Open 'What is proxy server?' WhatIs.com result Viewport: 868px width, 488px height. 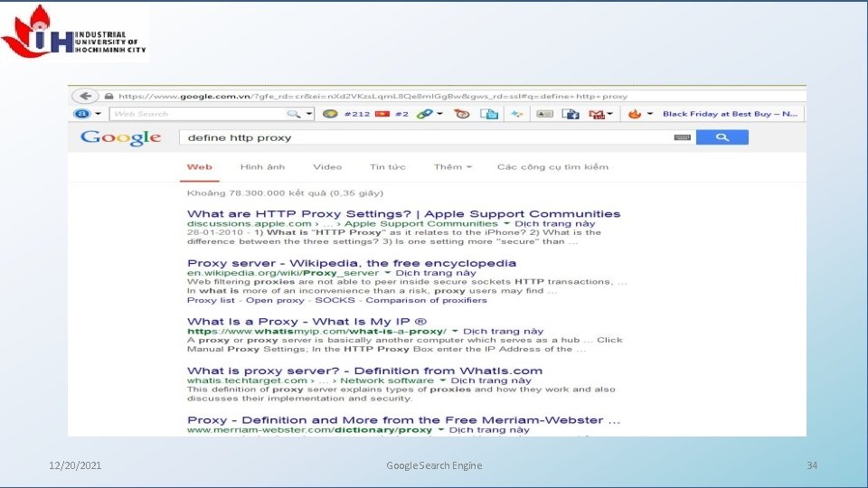pyautogui.click(x=364, y=371)
